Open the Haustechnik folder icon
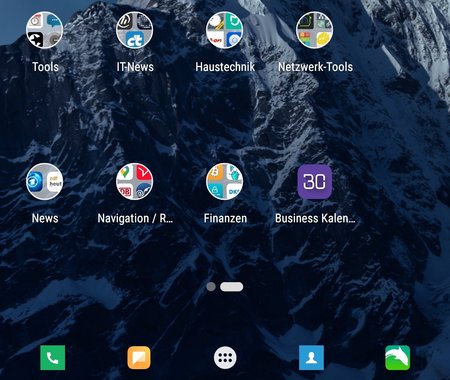 (225, 30)
